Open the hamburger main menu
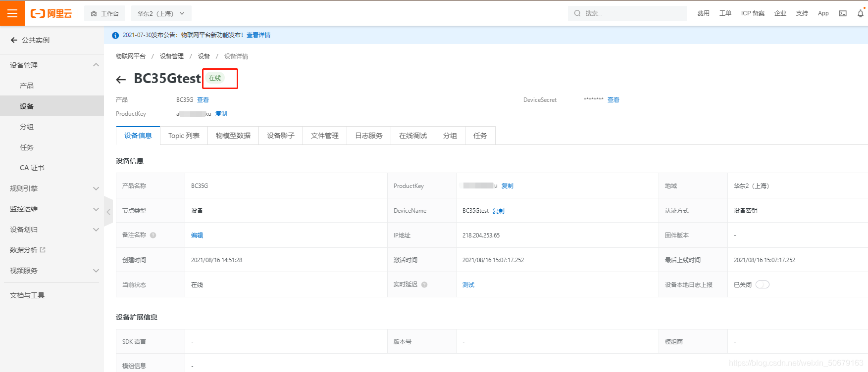This screenshot has height=372, width=868. coord(12,13)
